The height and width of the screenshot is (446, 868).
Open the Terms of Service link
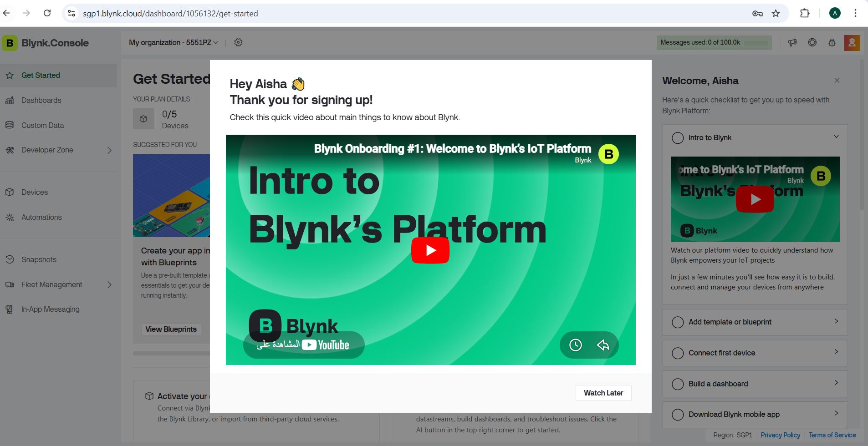pyautogui.click(x=832, y=435)
